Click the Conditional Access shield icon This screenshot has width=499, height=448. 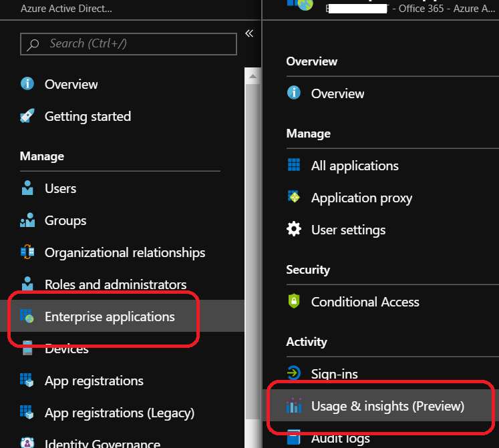[x=294, y=301]
